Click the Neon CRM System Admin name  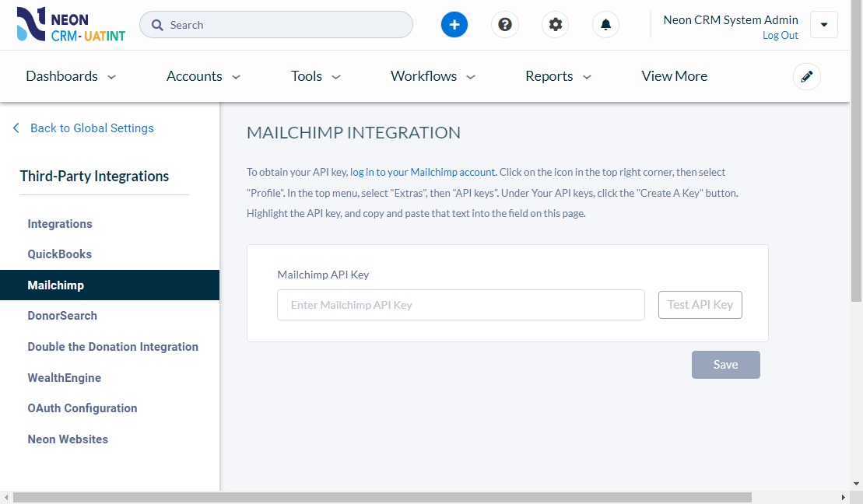731,19
